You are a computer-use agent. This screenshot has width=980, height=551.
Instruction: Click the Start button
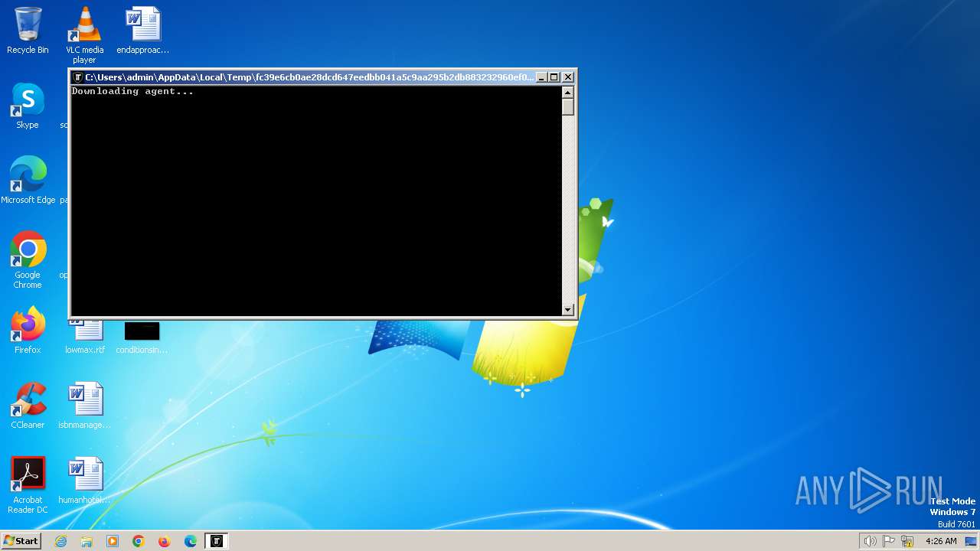click(21, 541)
